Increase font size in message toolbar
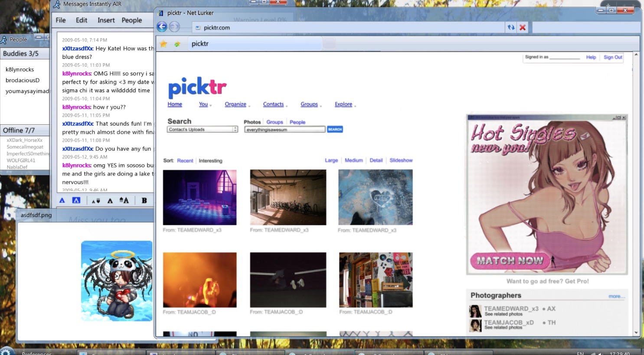The image size is (644, 355). click(124, 200)
